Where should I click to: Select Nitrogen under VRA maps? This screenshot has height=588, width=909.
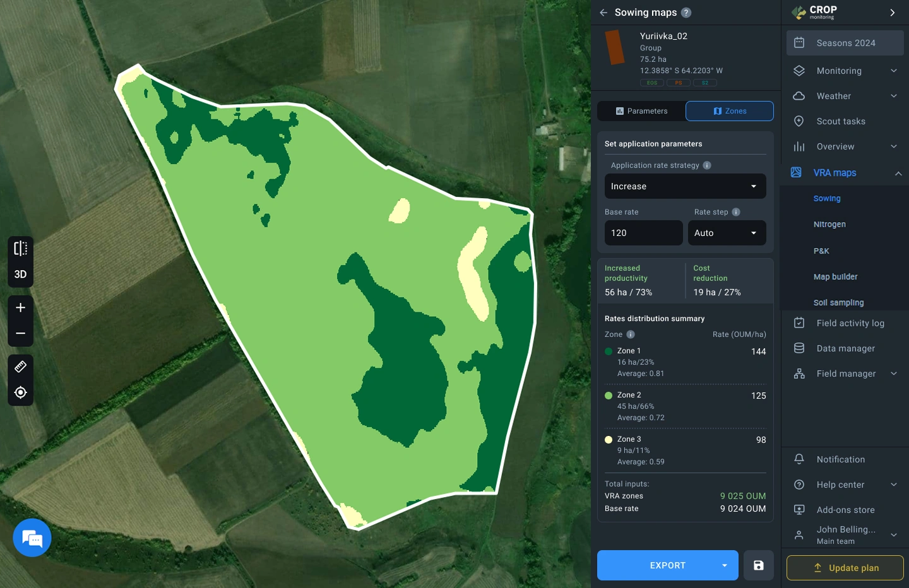coord(829,224)
